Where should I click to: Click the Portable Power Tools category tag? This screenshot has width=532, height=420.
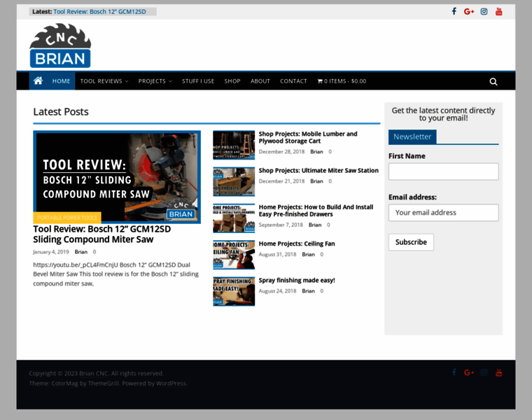coord(68,218)
